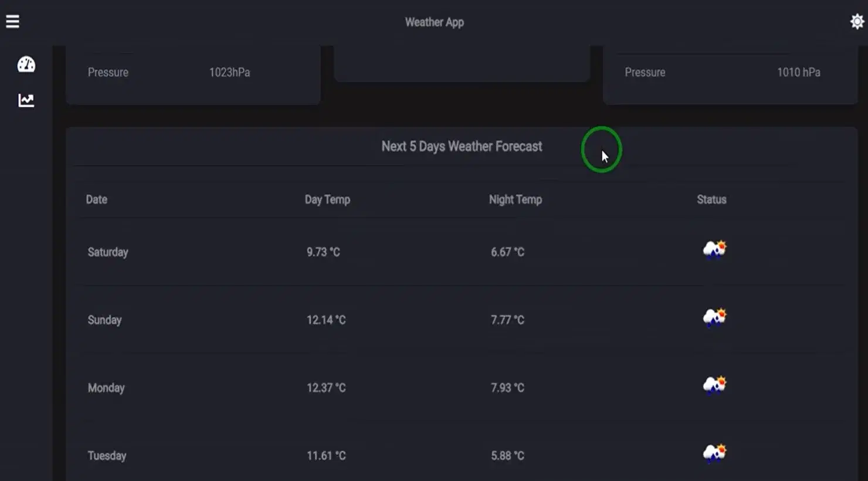Select the Tuesday forecast row
The image size is (868, 481).
click(x=462, y=456)
